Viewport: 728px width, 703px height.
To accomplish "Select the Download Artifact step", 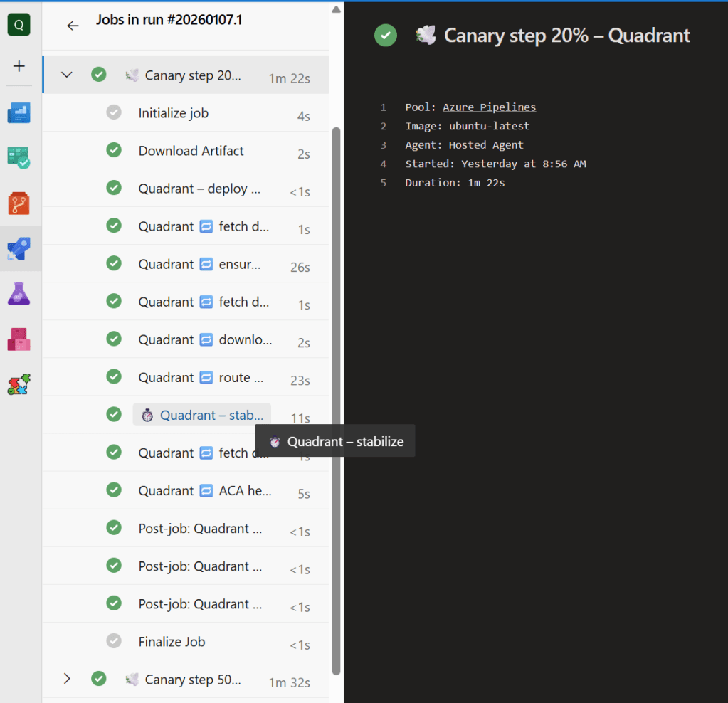I will [x=191, y=151].
